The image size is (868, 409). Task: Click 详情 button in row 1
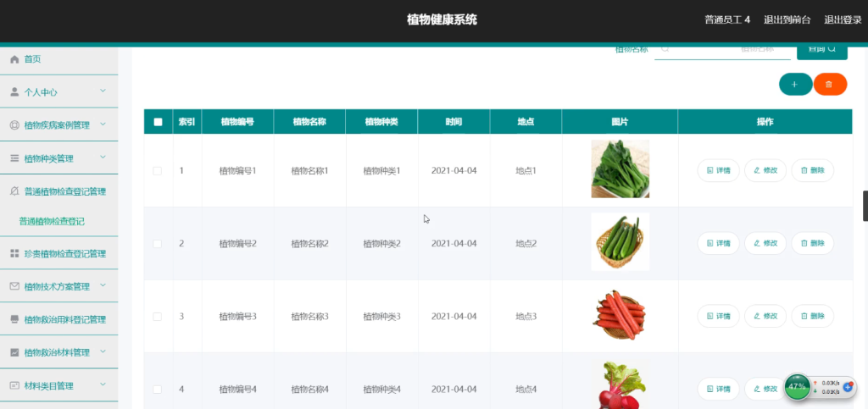click(719, 170)
